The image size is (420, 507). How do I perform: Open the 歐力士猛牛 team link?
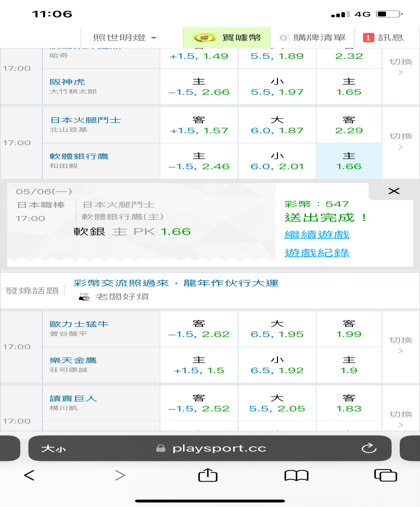pos(79,323)
